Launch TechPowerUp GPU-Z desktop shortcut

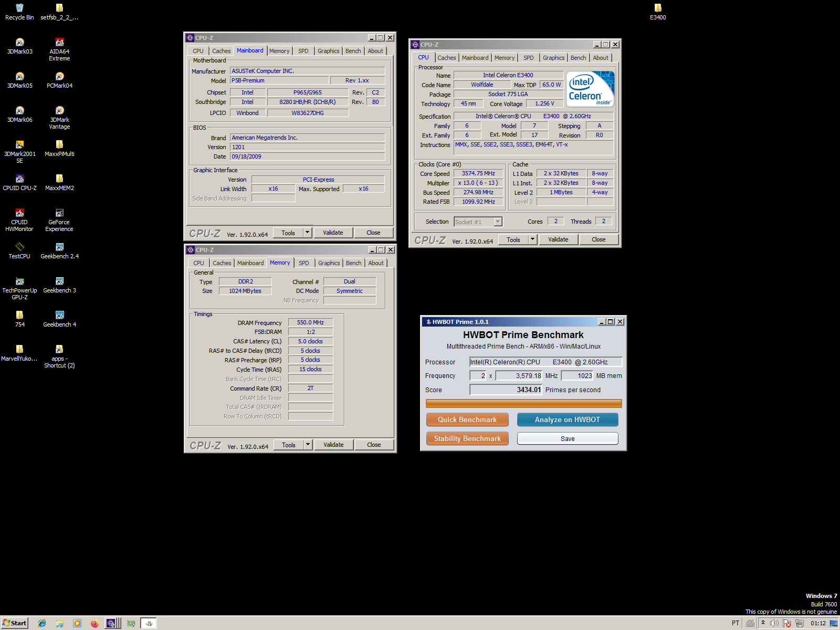[x=19, y=288]
